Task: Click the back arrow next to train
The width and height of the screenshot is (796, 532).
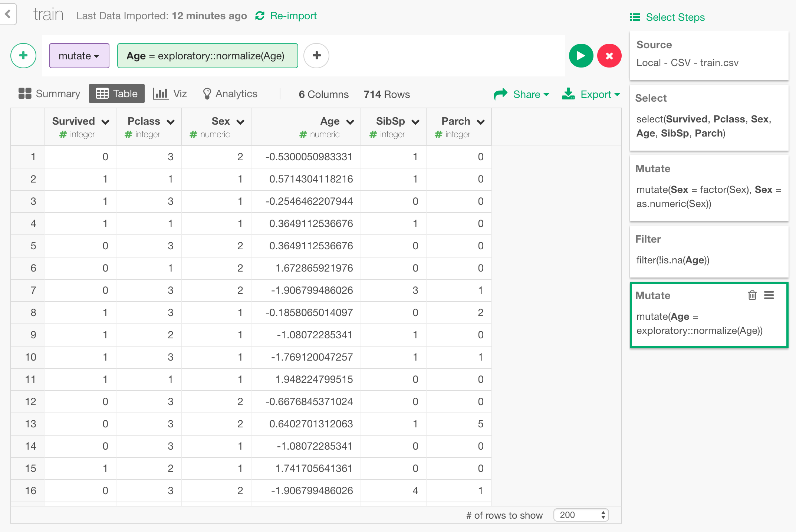Action: coord(8,14)
